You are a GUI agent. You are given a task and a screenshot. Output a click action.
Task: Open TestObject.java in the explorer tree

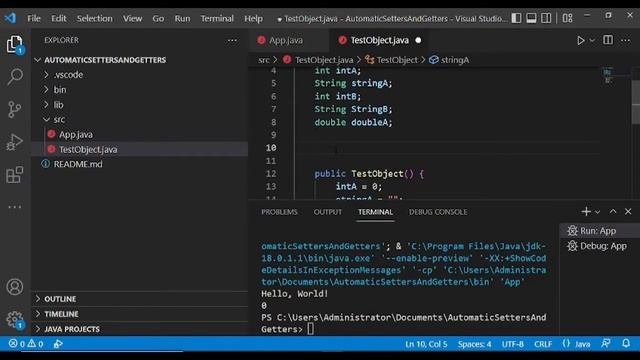coord(140,149)
